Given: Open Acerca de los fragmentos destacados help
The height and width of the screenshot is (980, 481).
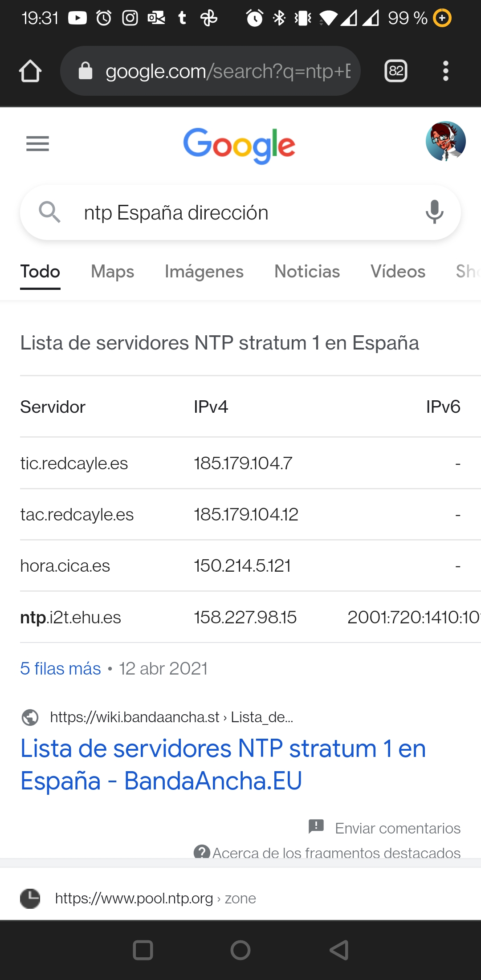Looking at the screenshot, I should [x=336, y=852].
